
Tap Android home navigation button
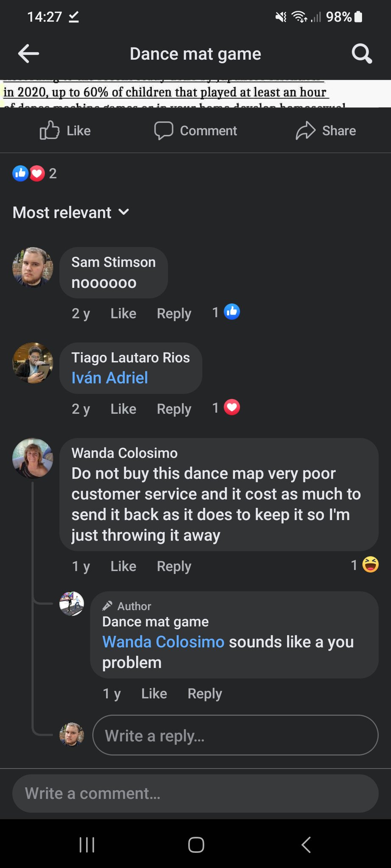(x=196, y=844)
